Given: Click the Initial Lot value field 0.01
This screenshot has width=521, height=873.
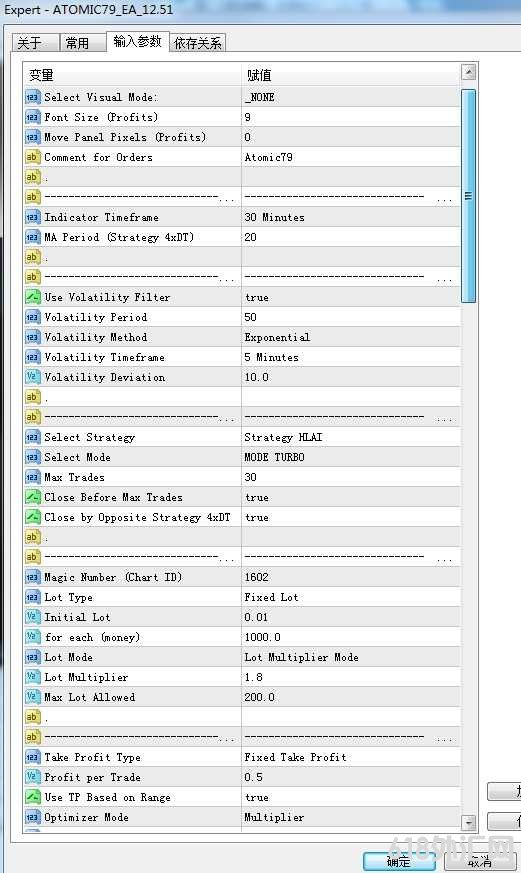Looking at the screenshot, I should pyautogui.click(x=351, y=617).
